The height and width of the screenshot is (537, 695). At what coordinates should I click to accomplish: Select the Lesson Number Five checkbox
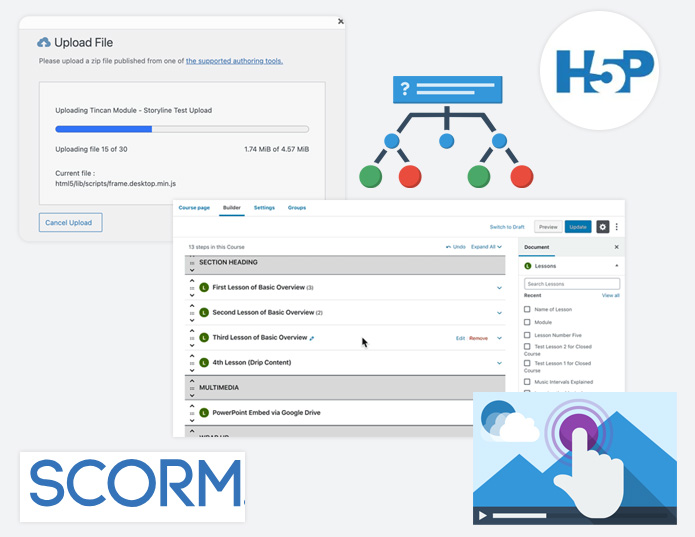[528, 334]
